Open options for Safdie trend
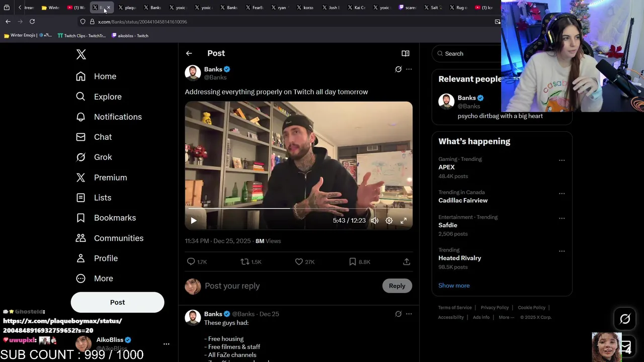The image size is (644, 362). 562,218
